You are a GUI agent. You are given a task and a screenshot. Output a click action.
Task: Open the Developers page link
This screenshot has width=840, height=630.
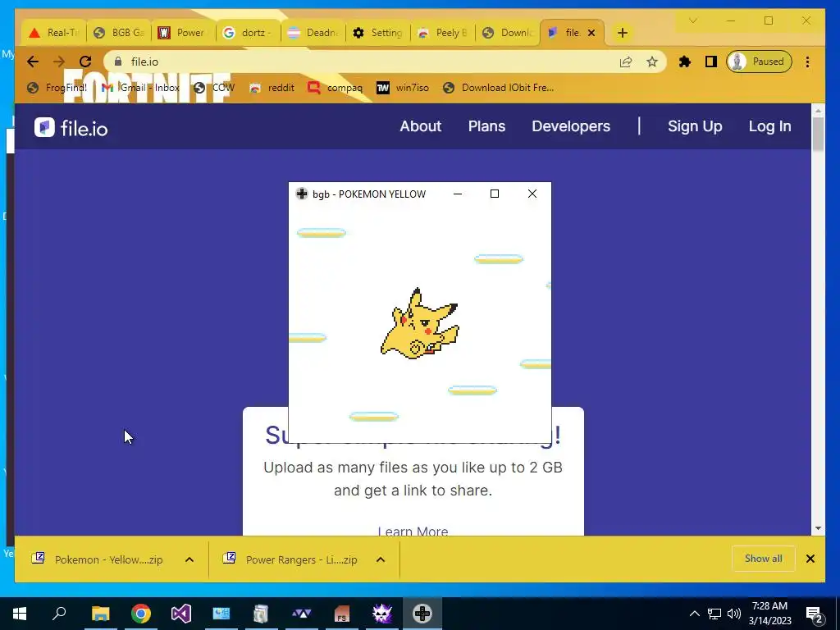click(x=571, y=126)
